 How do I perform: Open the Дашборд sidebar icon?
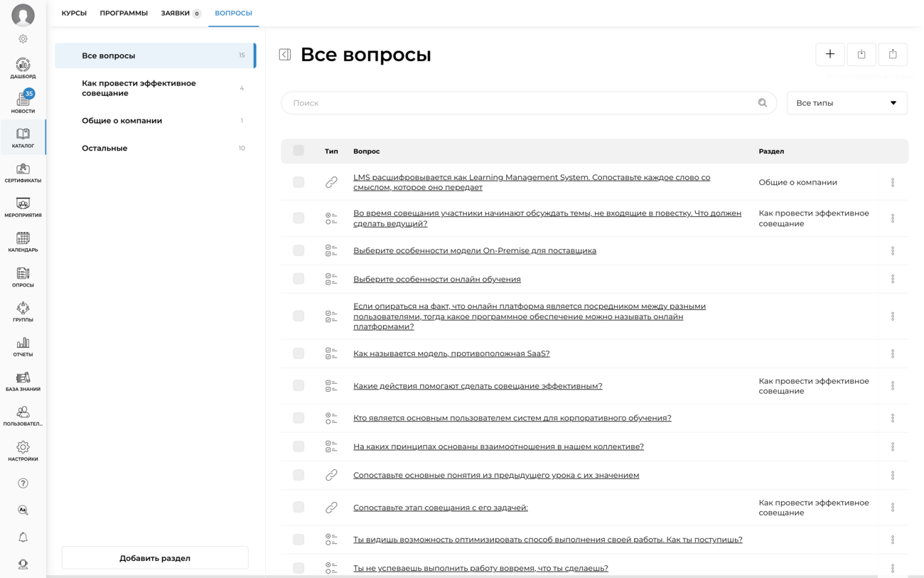point(23,68)
